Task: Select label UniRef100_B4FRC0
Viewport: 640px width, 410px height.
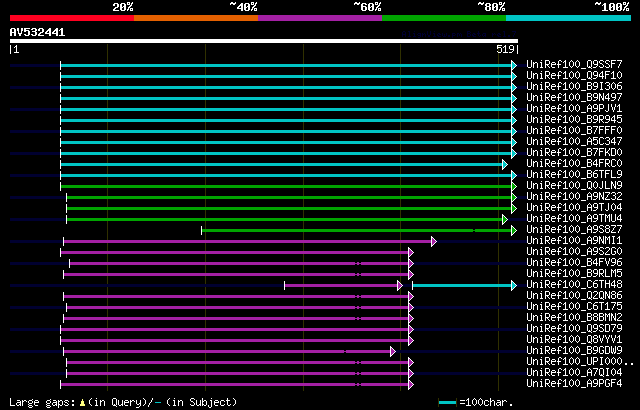Action: click(x=574, y=164)
